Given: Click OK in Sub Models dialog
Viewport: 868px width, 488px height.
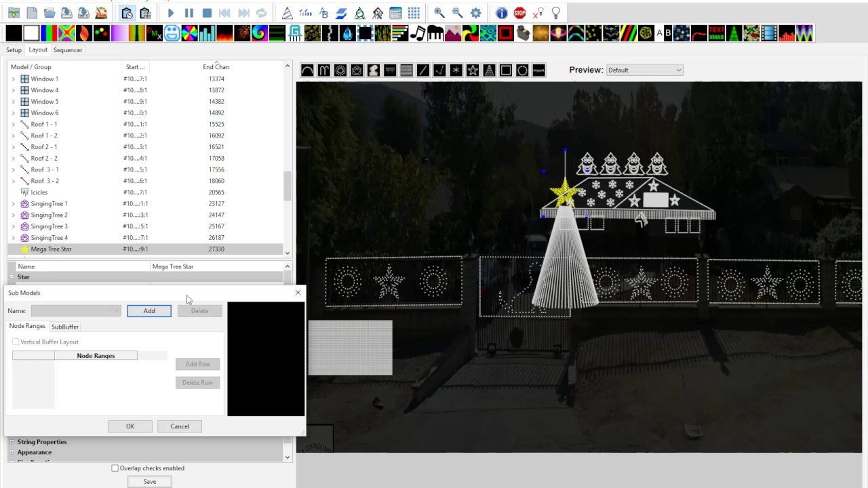Looking at the screenshot, I should (x=130, y=426).
